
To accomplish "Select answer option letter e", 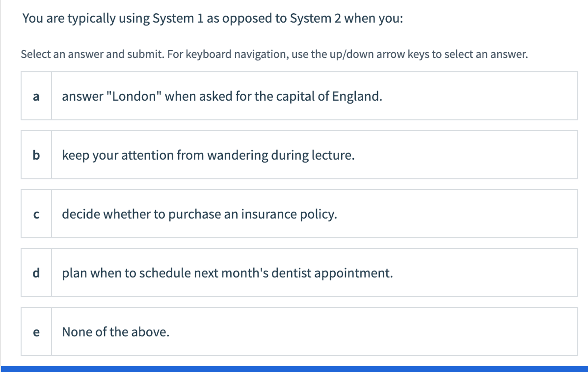I will coord(36,332).
